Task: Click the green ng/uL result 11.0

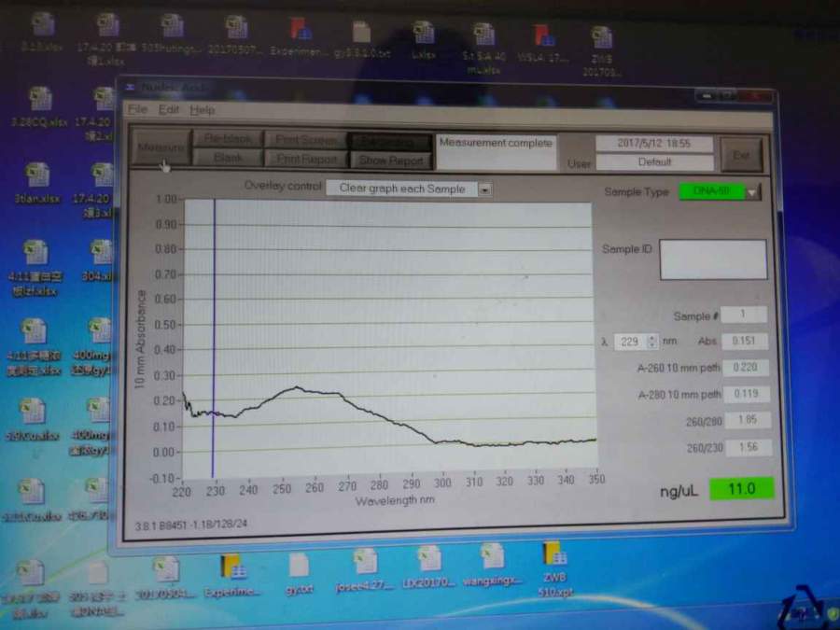Action: (x=741, y=488)
